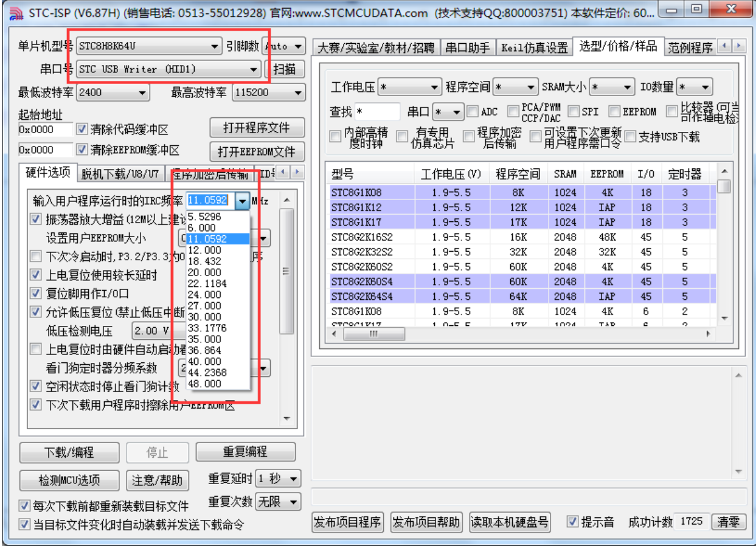
Task: Open the 大赛/实验室/教材/招聘 tab
Action: [x=376, y=48]
